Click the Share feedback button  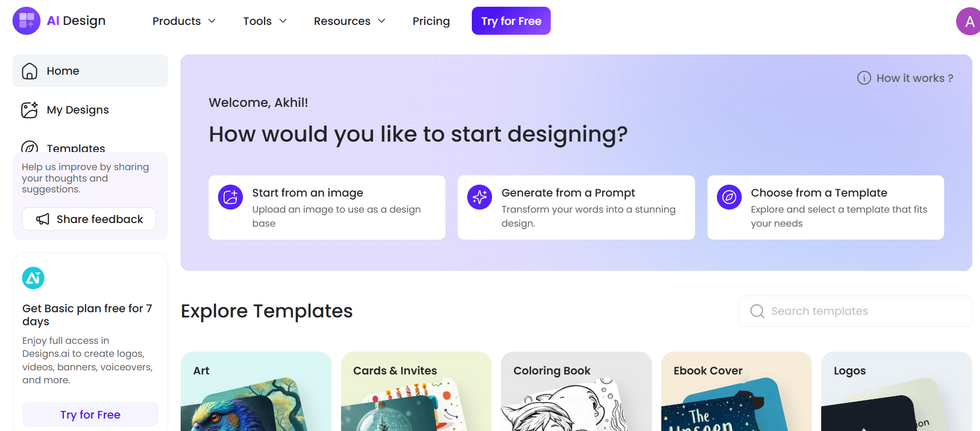tap(89, 219)
